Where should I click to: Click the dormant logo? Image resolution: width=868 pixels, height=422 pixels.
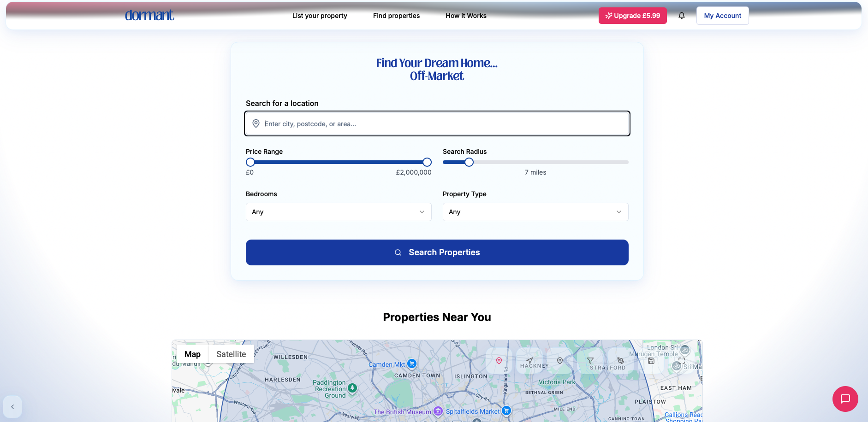(x=149, y=15)
